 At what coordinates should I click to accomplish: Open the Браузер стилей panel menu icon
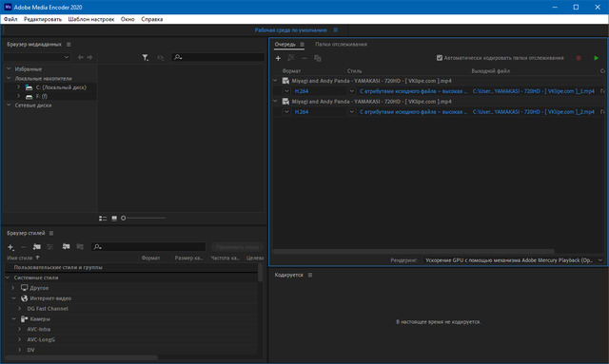(x=51, y=233)
